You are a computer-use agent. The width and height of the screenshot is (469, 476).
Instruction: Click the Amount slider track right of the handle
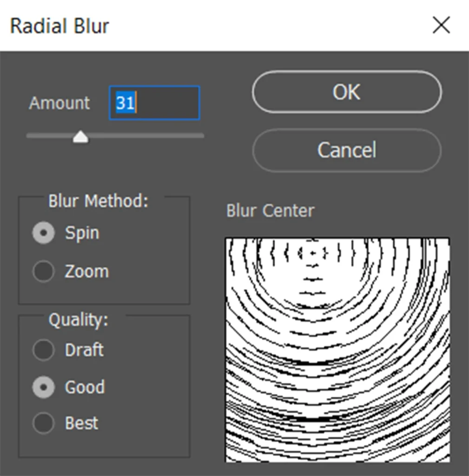[x=149, y=136]
